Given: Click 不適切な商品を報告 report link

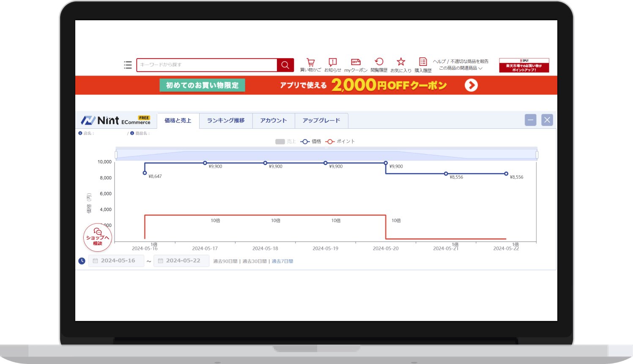Looking at the screenshot, I should pos(469,61).
